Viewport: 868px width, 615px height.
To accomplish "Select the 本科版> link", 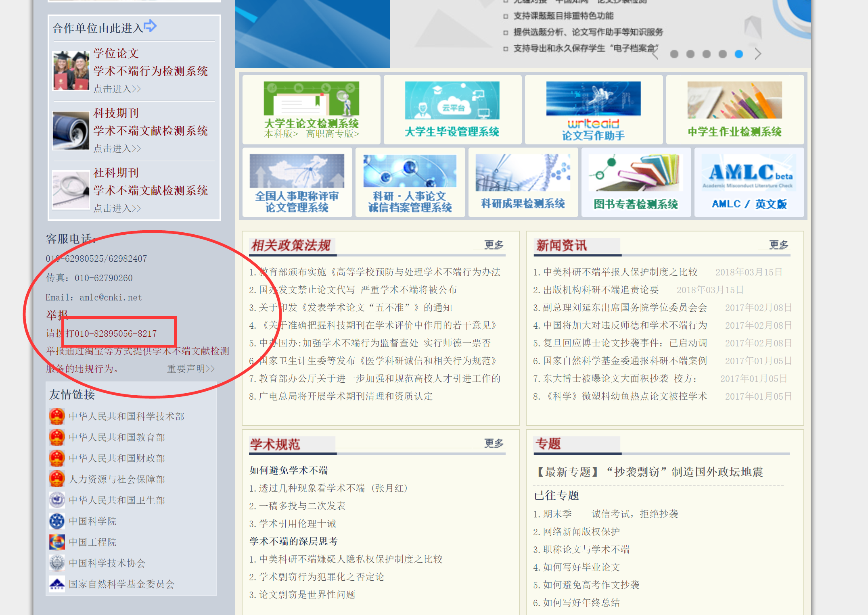I will click(281, 134).
